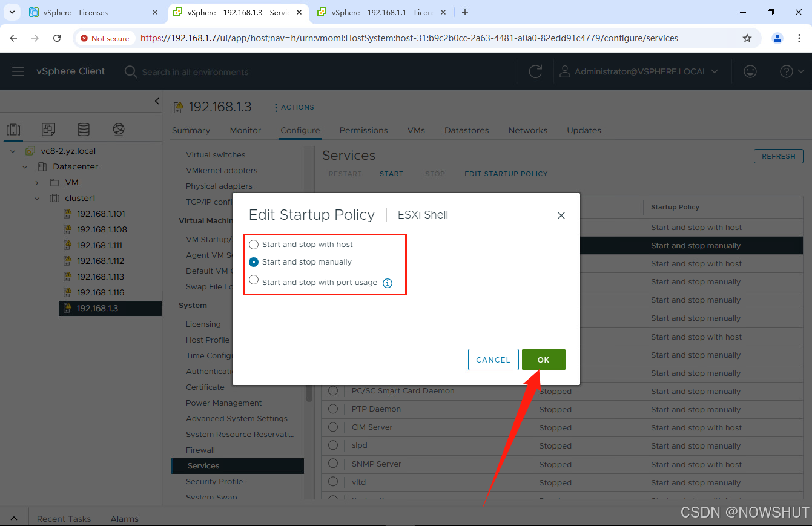The width and height of the screenshot is (812, 526).
Task: Click the configure menu scrollbar thumb
Action: click(309, 394)
